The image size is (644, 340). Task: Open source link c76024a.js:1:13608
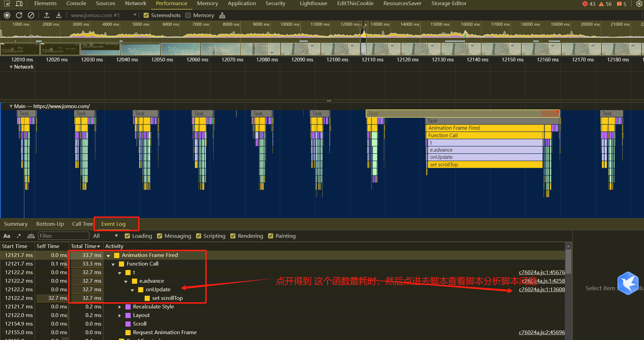coord(542,290)
